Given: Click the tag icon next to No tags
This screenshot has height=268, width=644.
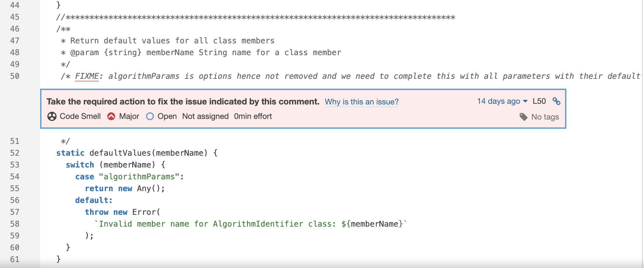Looking at the screenshot, I should pyautogui.click(x=524, y=117).
